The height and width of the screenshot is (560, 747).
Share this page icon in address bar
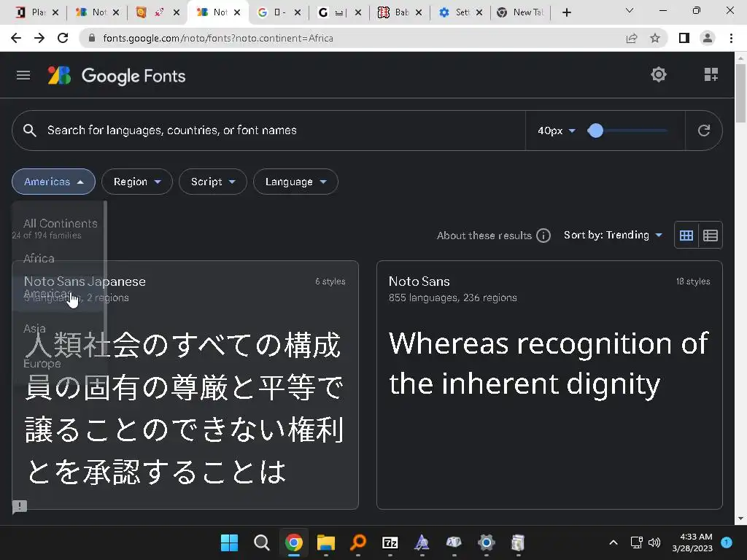631,38
